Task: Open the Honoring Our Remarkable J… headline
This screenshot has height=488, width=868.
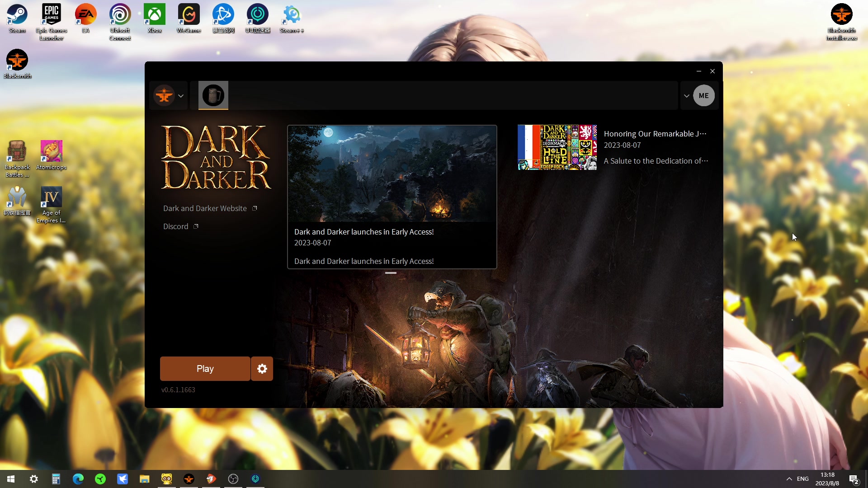Action: click(655, 134)
